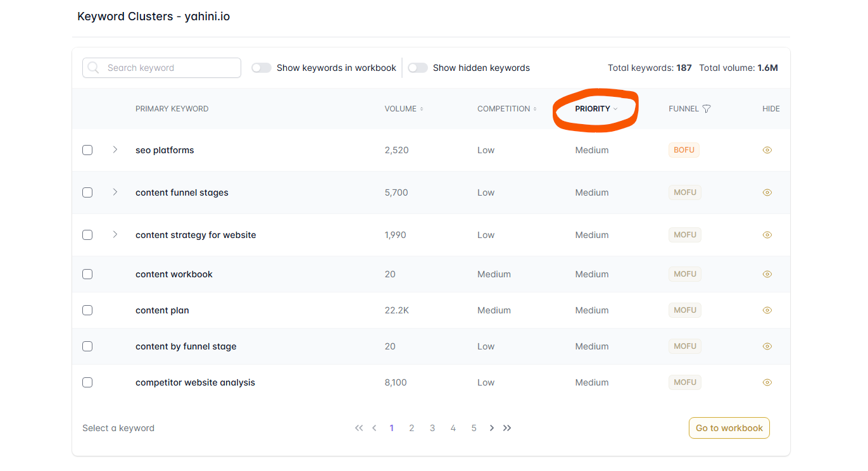Click the Hide column header
This screenshot has height=471, width=868.
coord(771,109)
